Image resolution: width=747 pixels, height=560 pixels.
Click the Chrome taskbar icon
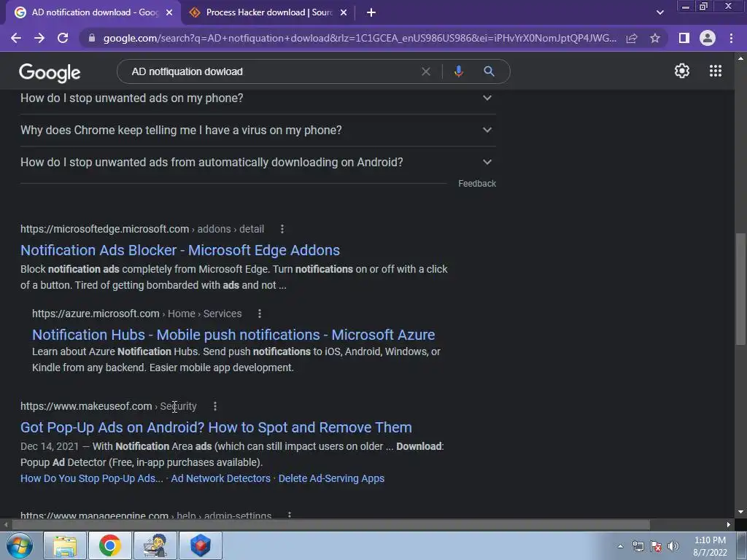110,545
